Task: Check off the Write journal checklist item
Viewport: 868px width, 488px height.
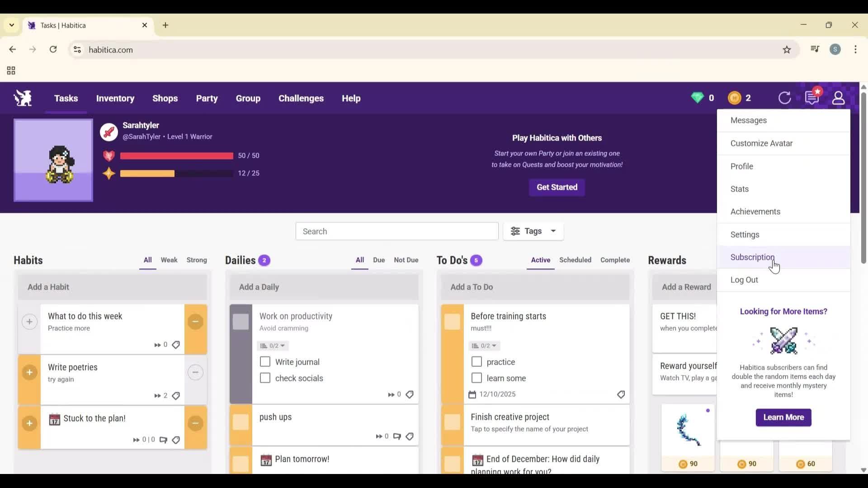Action: (x=264, y=361)
